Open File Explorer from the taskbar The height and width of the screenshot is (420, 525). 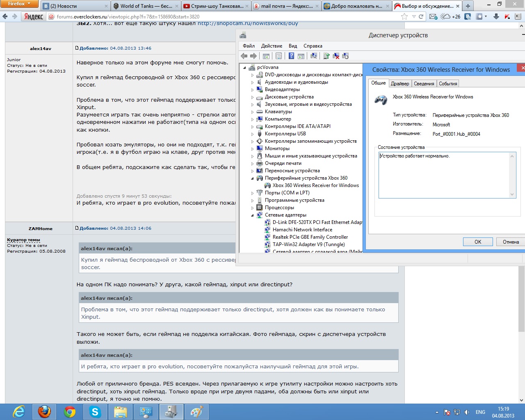click(121, 411)
